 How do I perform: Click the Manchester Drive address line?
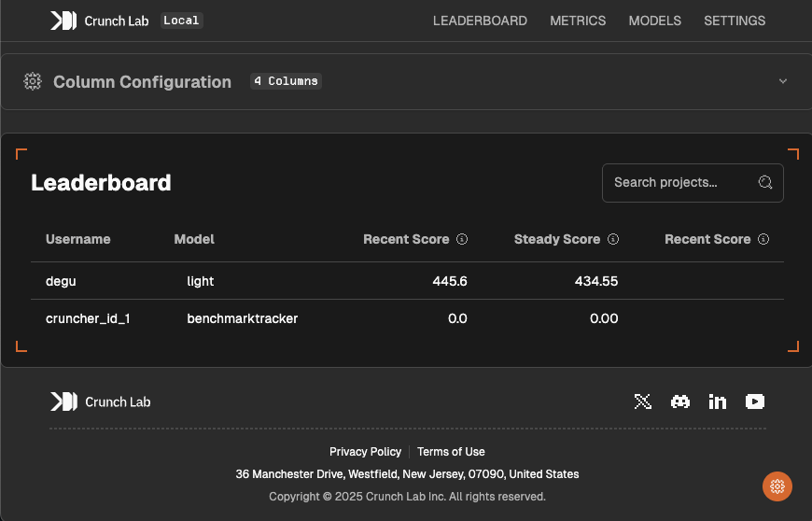407,474
